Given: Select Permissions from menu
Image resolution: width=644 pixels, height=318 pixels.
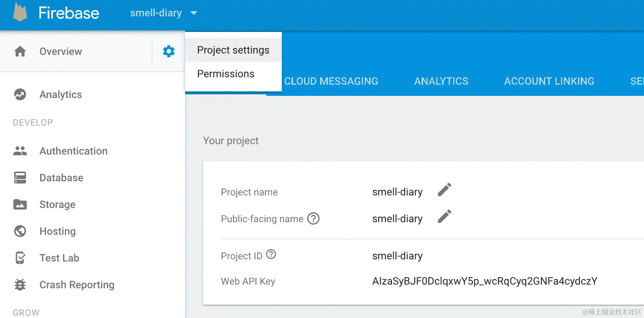Looking at the screenshot, I should point(234,74).
